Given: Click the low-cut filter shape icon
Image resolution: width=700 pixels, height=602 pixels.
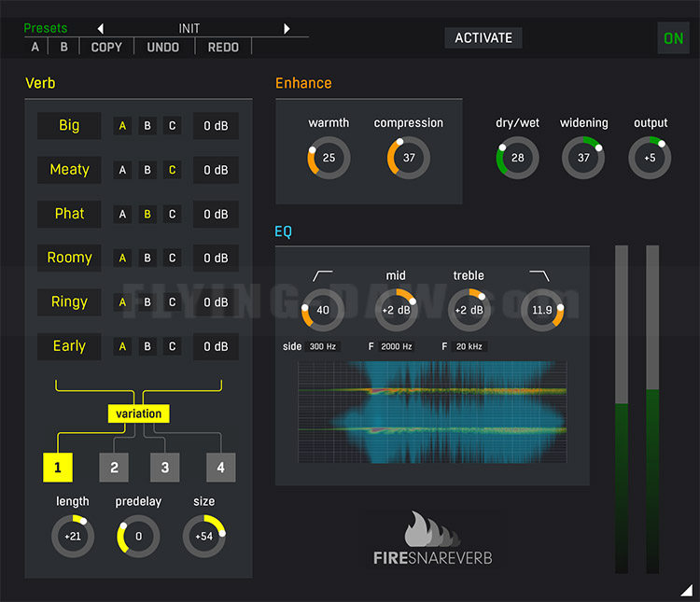Looking at the screenshot, I should pos(322,275).
